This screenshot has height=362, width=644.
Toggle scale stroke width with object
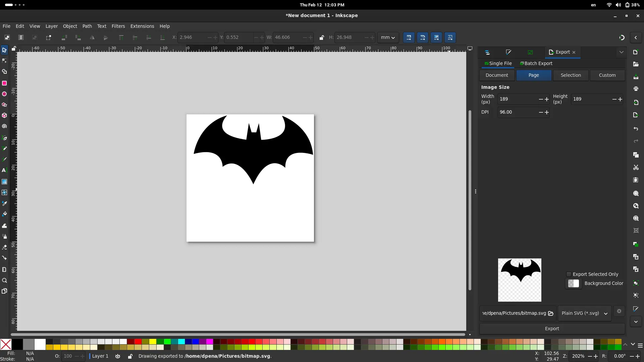click(409, 38)
